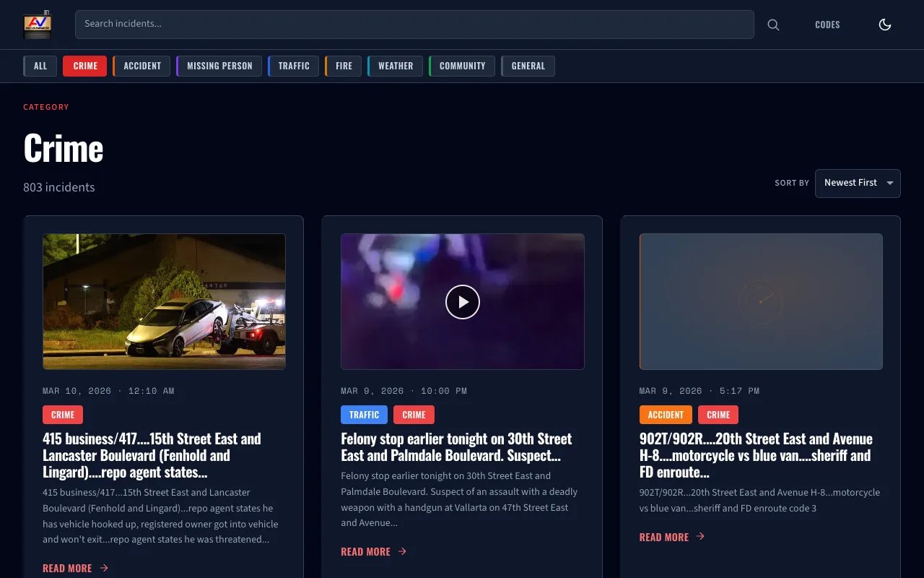Click the search incidents input field
The image size is (924, 578).
click(414, 25)
